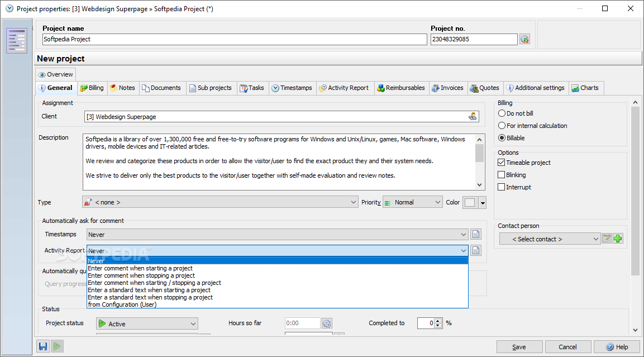Screen dimensions: 644x357
Task: Collapse the Activity Report comment dropdown
Action: click(x=278, y=251)
